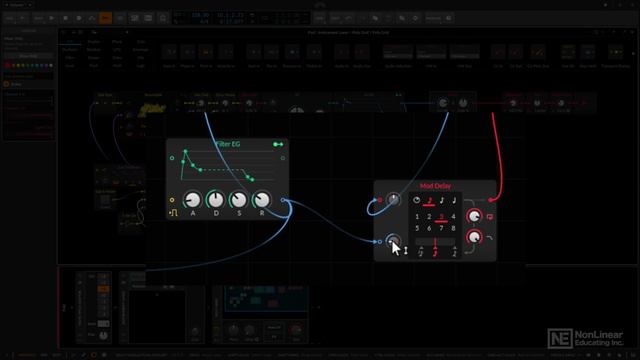Select the clock time-mode icon in Mod Delay
This screenshot has width=640, height=360.
coord(416,200)
